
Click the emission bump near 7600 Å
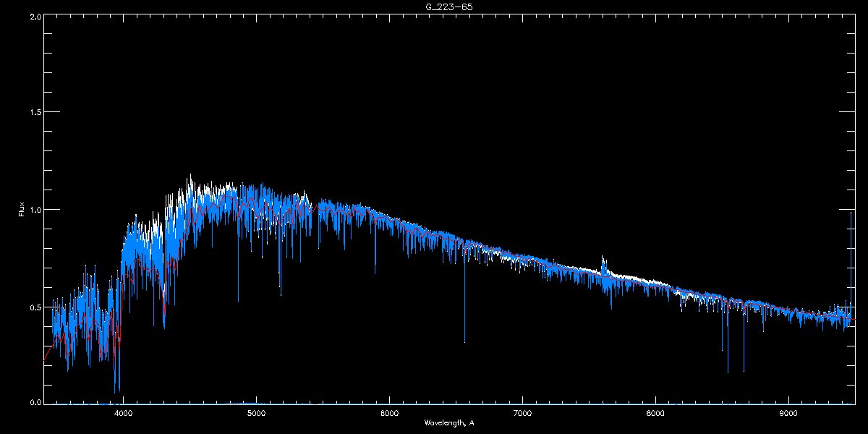[603, 263]
